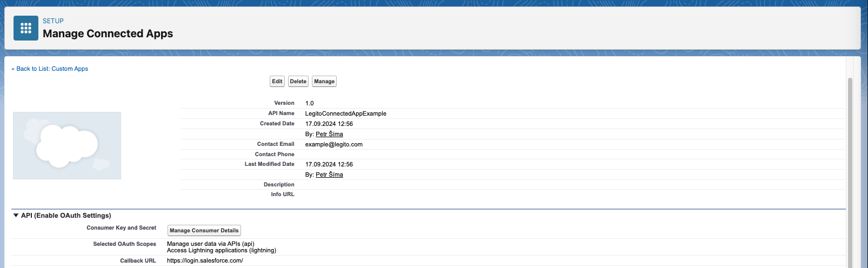Image resolution: width=868 pixels, height=268 pixels.
Task: Select scope Manage user data via APIs (api)
Action: (x=211, y=244)
